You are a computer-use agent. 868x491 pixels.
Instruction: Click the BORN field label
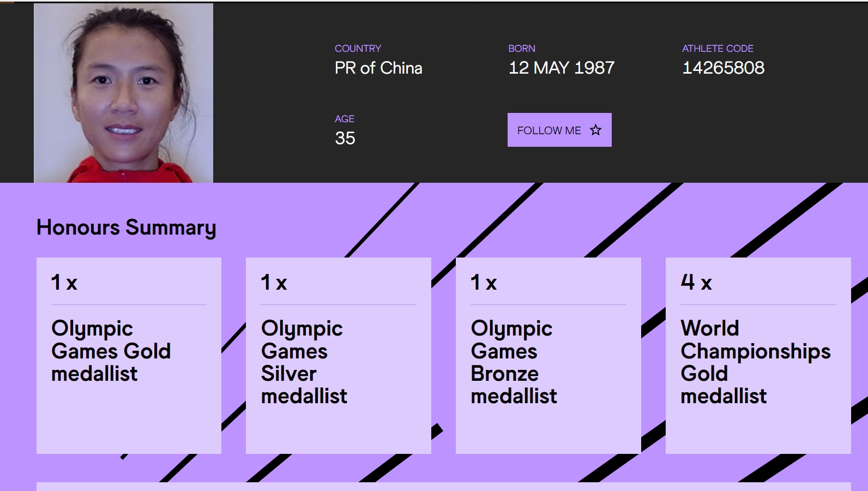[x=521, y=49]
